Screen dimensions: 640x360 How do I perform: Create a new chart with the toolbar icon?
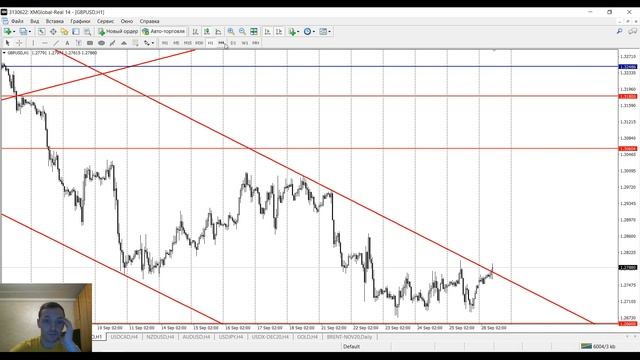[x=7, y=31]
